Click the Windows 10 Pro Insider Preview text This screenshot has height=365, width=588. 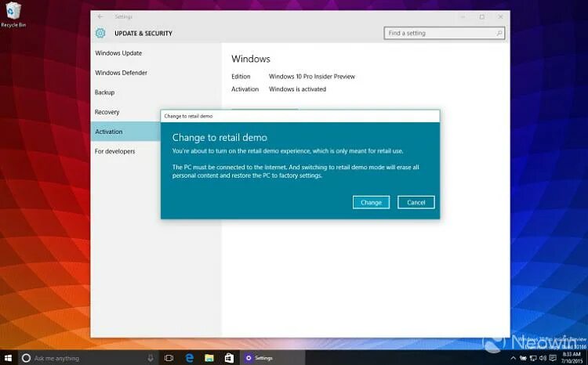coord(311,77)
